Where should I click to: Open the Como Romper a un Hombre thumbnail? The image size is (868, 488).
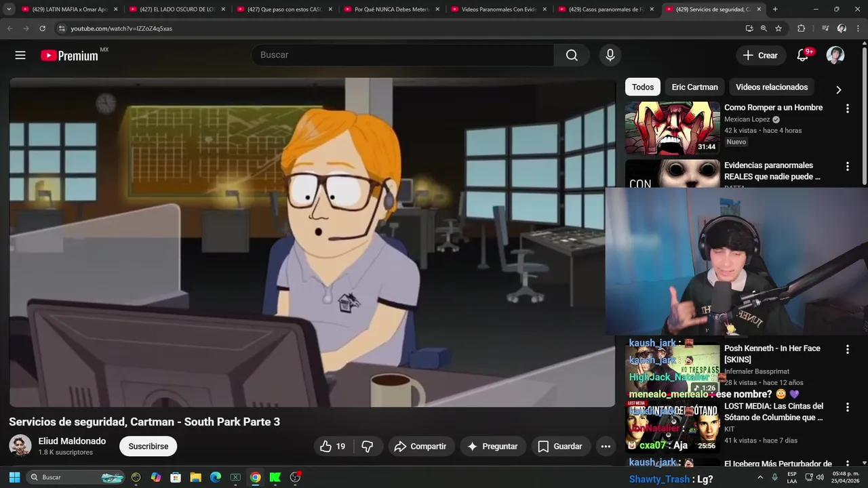coord(672,128)
